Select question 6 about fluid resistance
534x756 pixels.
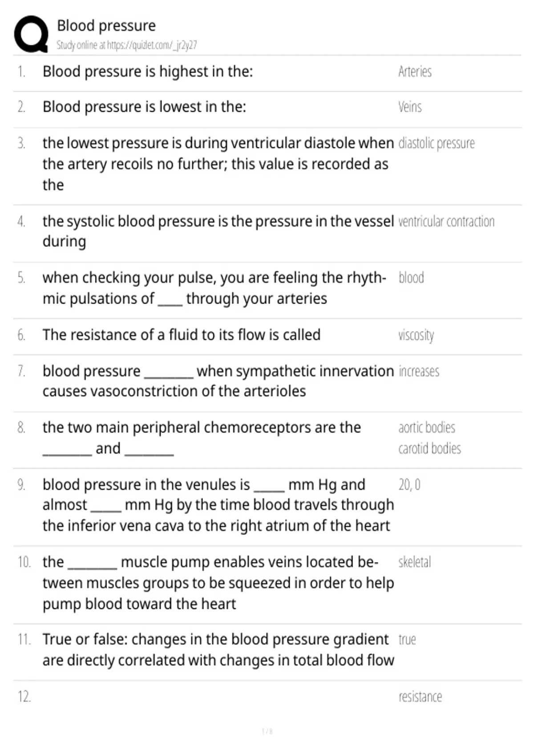182,335
